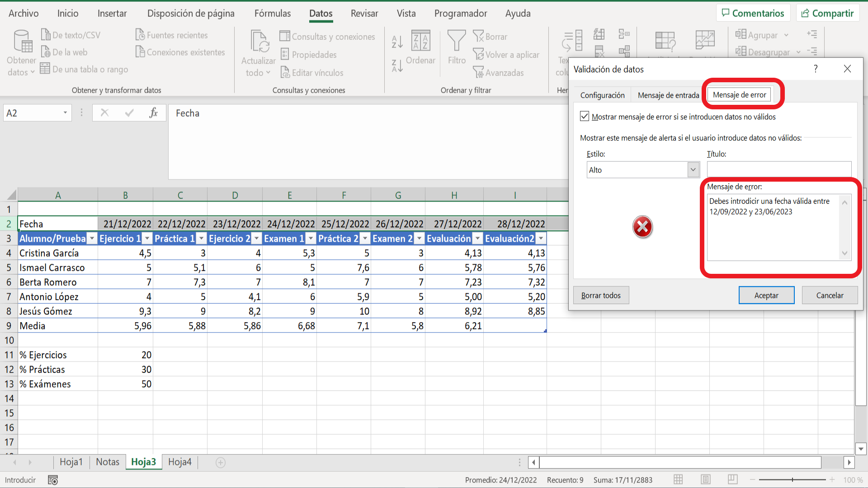This screenshot has height=488, width=868.
Task: Open filter dropdown for Práctica 1
Action: click(202, 239)
